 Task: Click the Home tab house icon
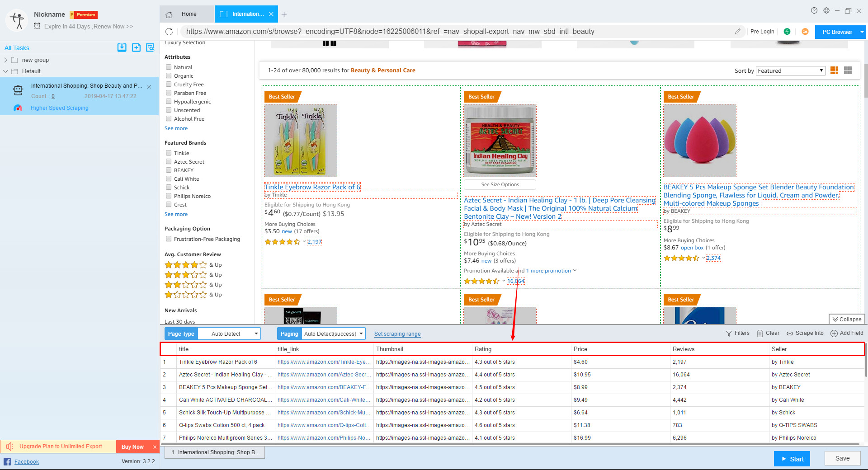(169, 14)
